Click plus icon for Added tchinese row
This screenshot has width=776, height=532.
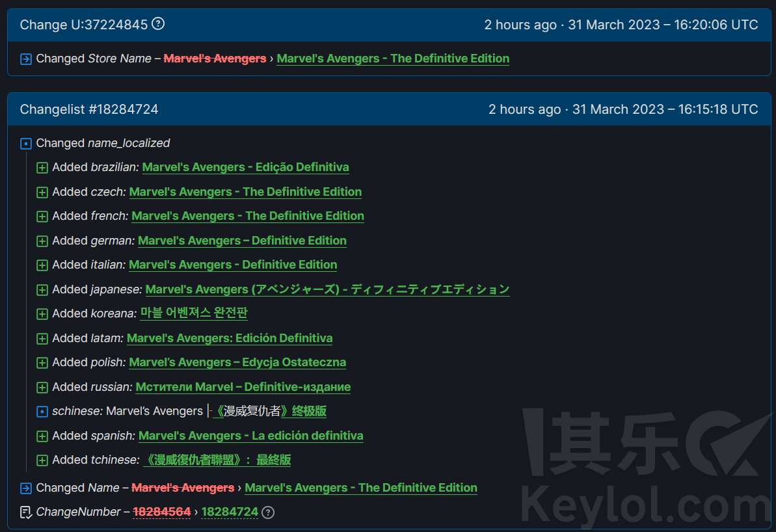(x=42, y=460)
